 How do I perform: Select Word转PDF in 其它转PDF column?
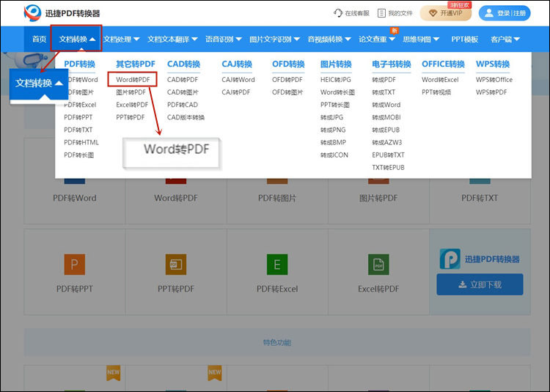133,80
